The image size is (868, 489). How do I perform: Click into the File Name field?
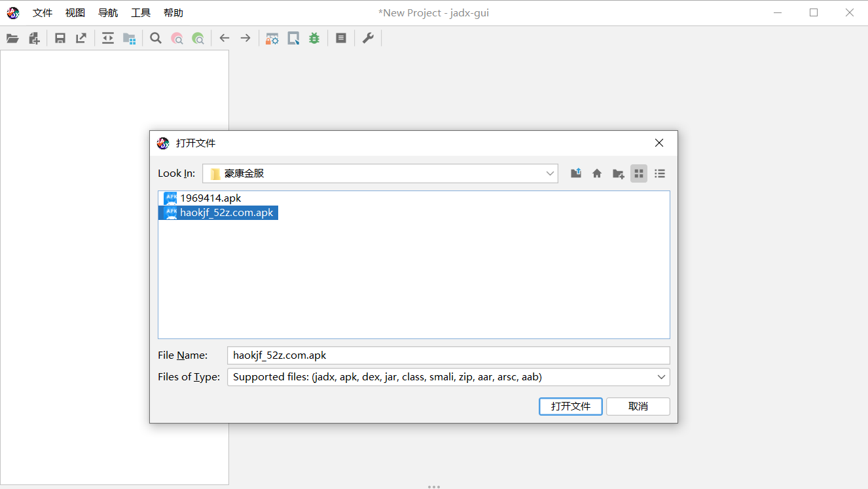pos(448,355)
